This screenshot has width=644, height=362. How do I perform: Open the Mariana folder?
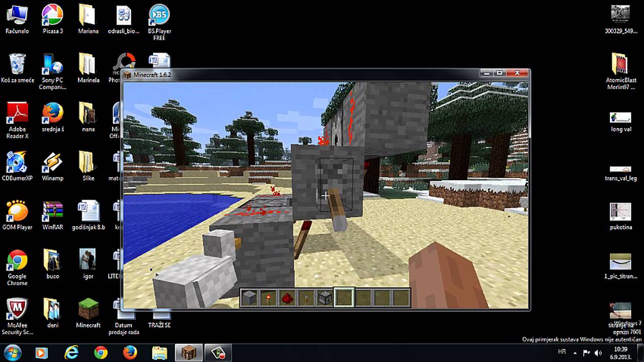(88, 19)
